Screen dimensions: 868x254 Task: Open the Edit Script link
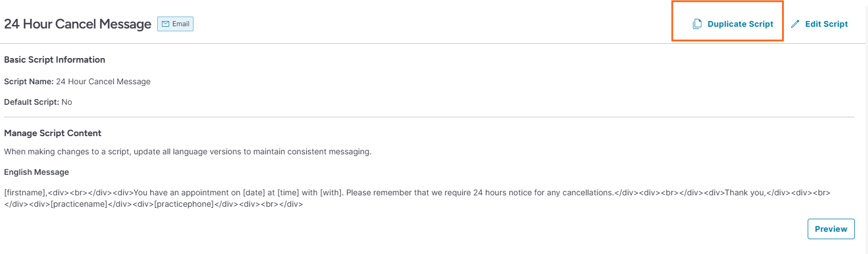click(820, 24)
